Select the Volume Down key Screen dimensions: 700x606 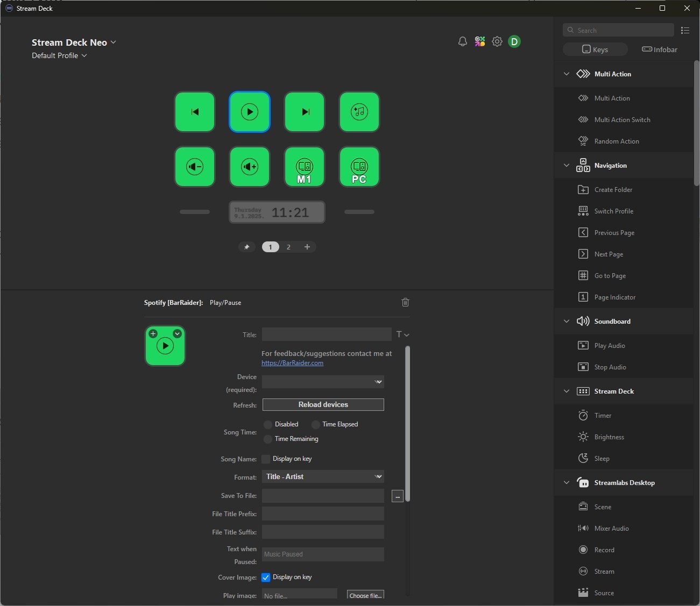click(x=195, y=167)
